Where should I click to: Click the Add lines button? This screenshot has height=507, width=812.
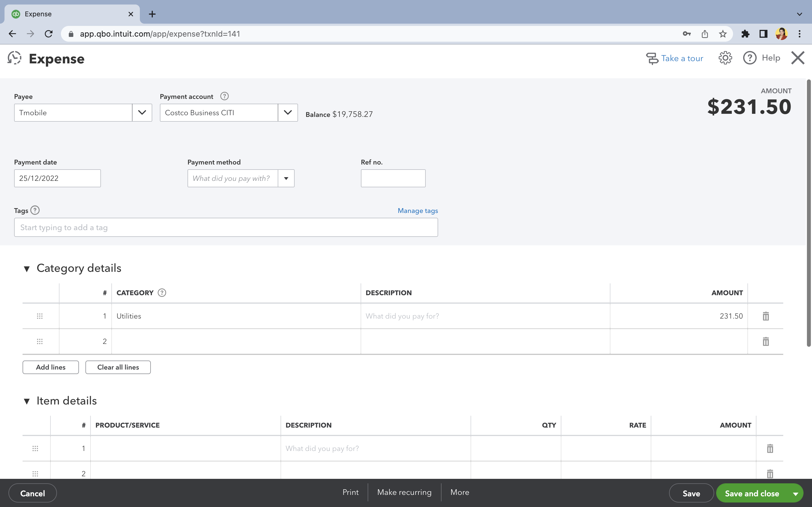click(51, 367)
